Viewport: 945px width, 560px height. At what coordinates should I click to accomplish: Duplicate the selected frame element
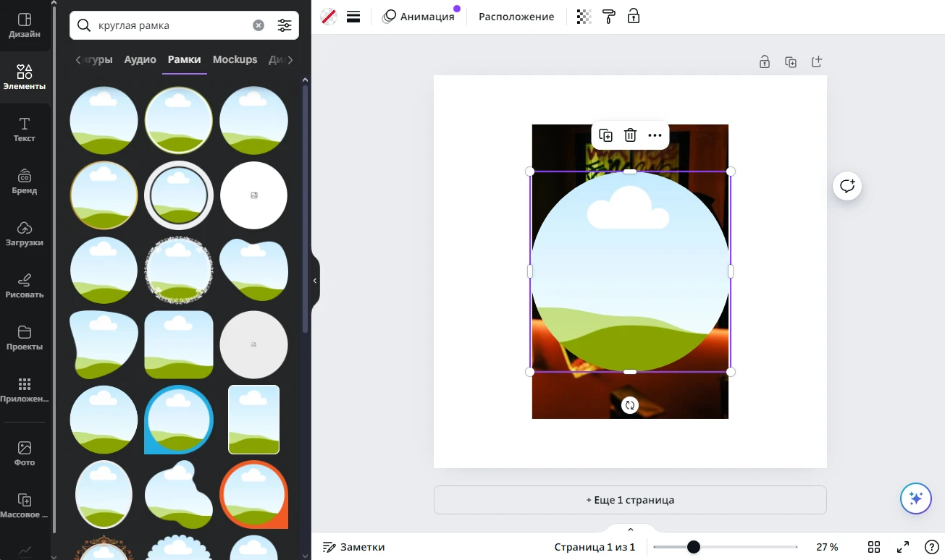(x=606, y=135)
